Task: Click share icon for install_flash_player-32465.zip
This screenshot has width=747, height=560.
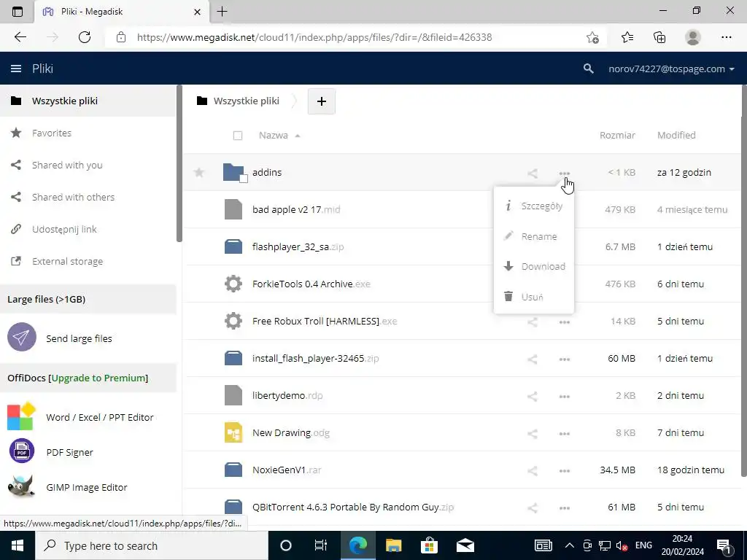Action: click(x=533, y=359)
